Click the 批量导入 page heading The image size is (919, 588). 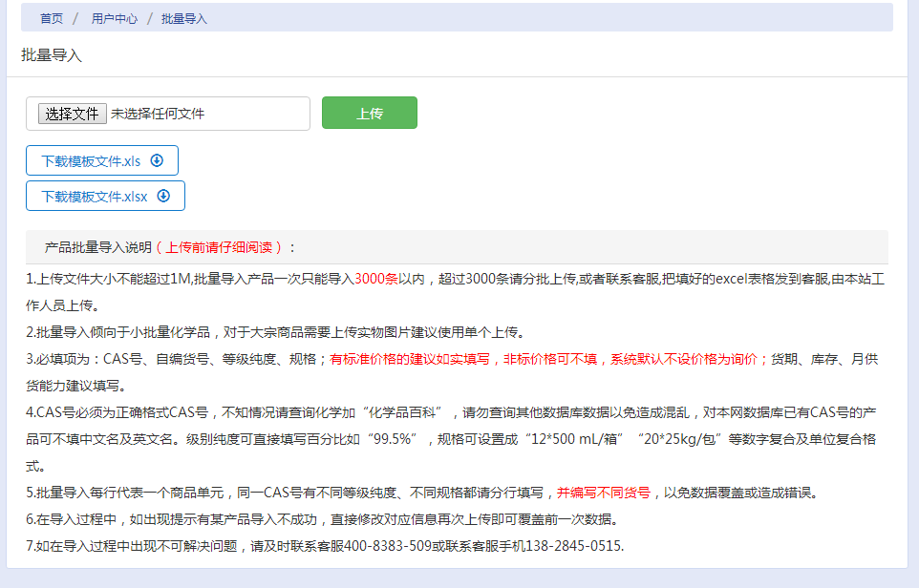(52, 55)
